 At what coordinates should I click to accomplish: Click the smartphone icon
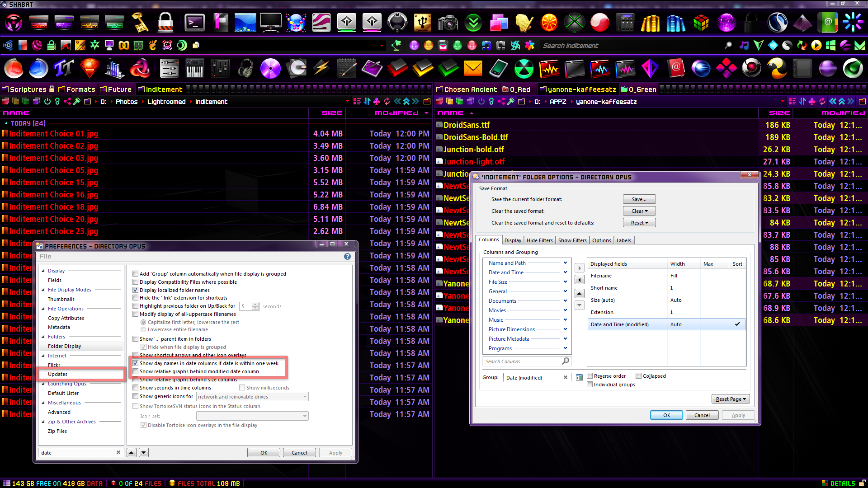(x=498, y=69)
